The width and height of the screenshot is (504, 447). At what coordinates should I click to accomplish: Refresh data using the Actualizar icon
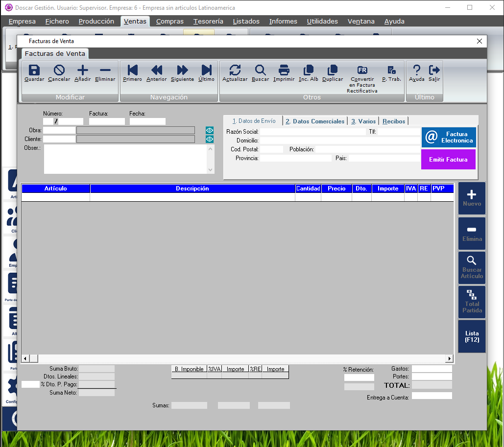pos(235,71)
